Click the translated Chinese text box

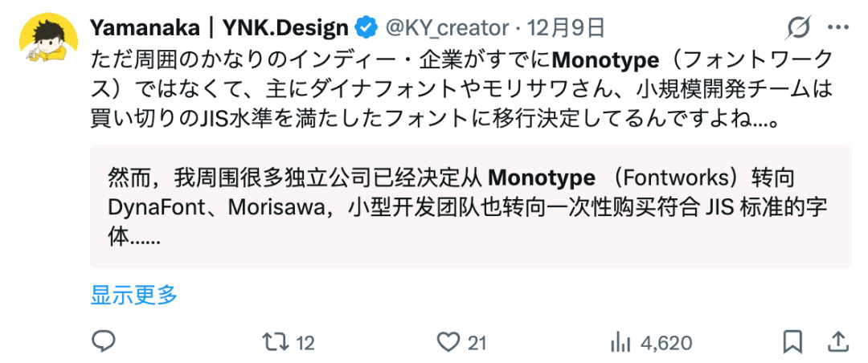point(470,206)
